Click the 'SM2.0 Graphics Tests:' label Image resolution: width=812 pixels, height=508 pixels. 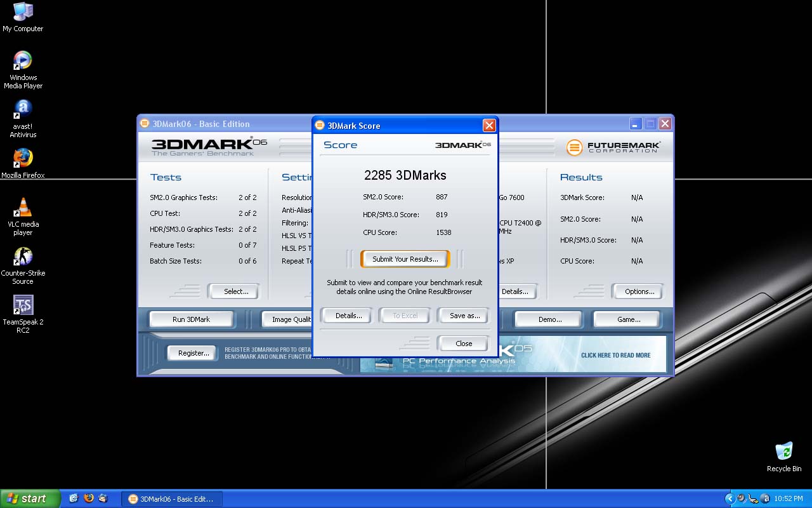183,197
